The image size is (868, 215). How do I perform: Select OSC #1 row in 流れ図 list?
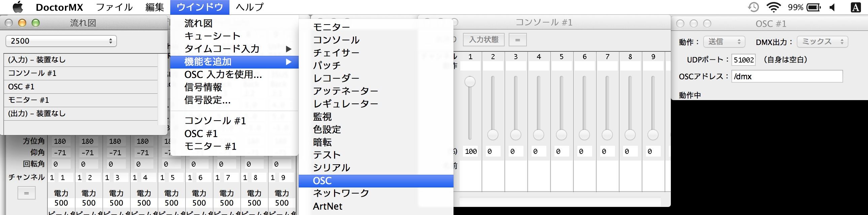pos(81,87)
